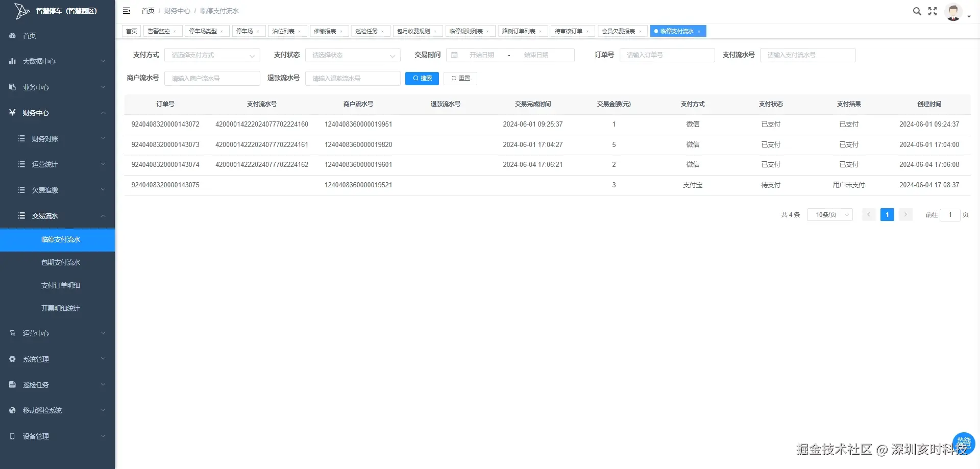
Task: Open 包期支付流水 in the sidebar
Action: click(x=57, y=263)
